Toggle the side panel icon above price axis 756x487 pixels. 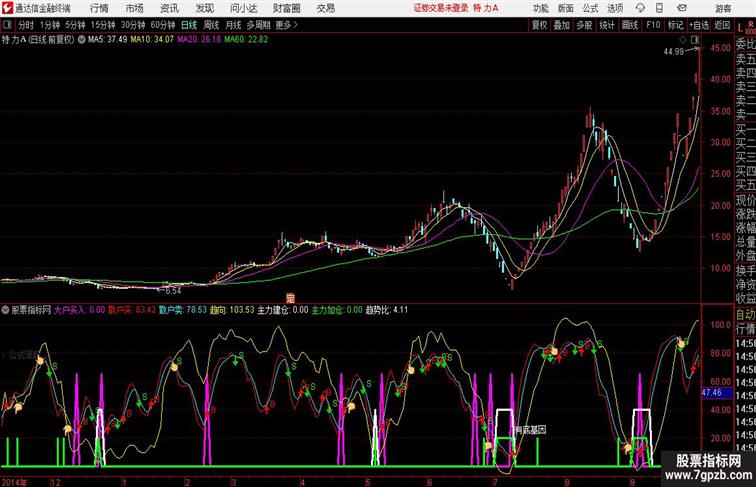695,40
